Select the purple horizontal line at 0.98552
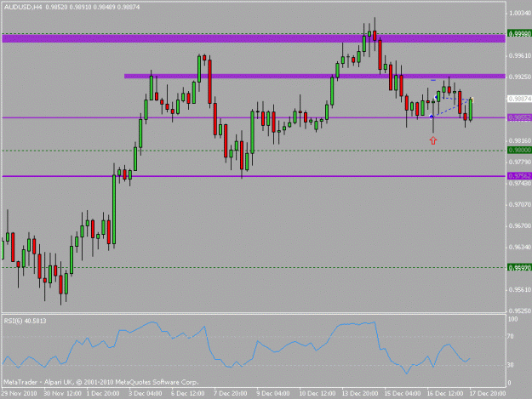The image size is (532, 399). 254,117
